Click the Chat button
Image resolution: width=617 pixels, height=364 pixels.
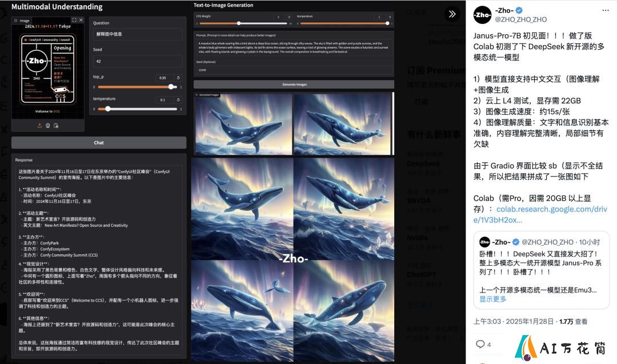[99, 142]
